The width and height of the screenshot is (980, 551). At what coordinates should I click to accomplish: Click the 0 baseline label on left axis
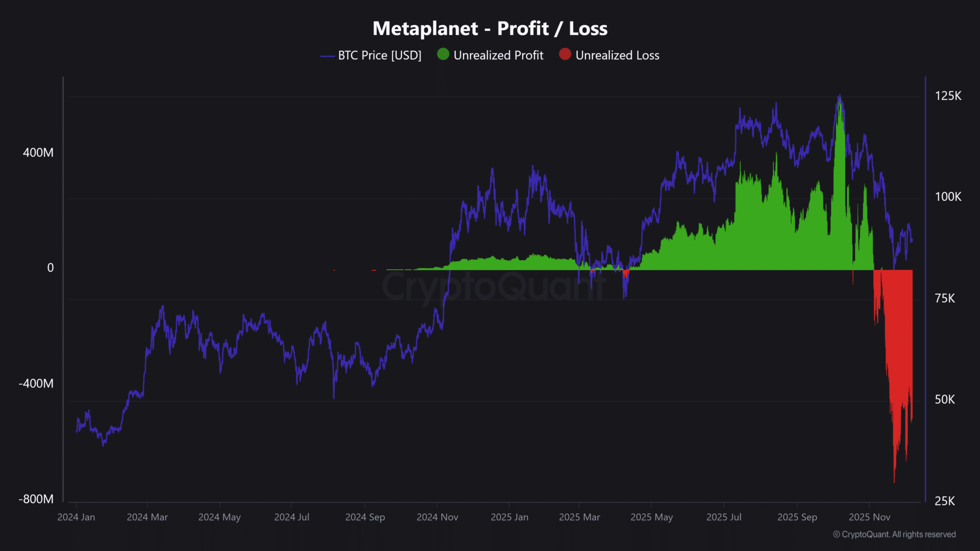[x=50, y=268]
